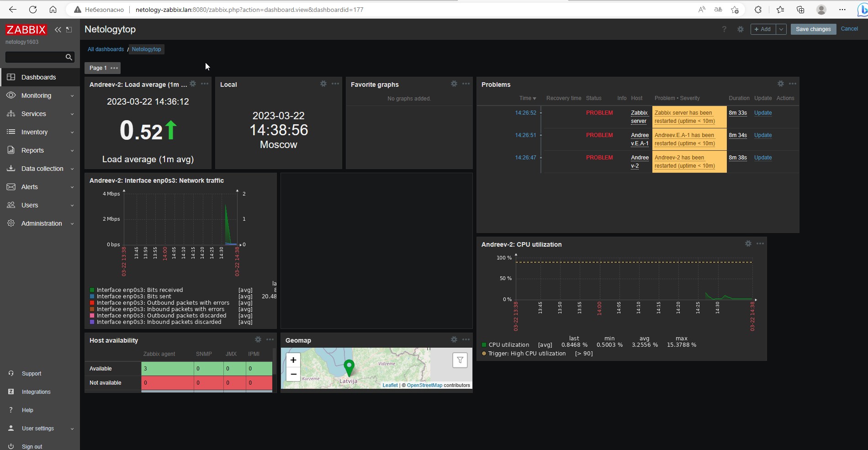The width and height of the screenshot is (868, 450).
Task: Open the Dashboards menu item
Action: pos(40,77)
